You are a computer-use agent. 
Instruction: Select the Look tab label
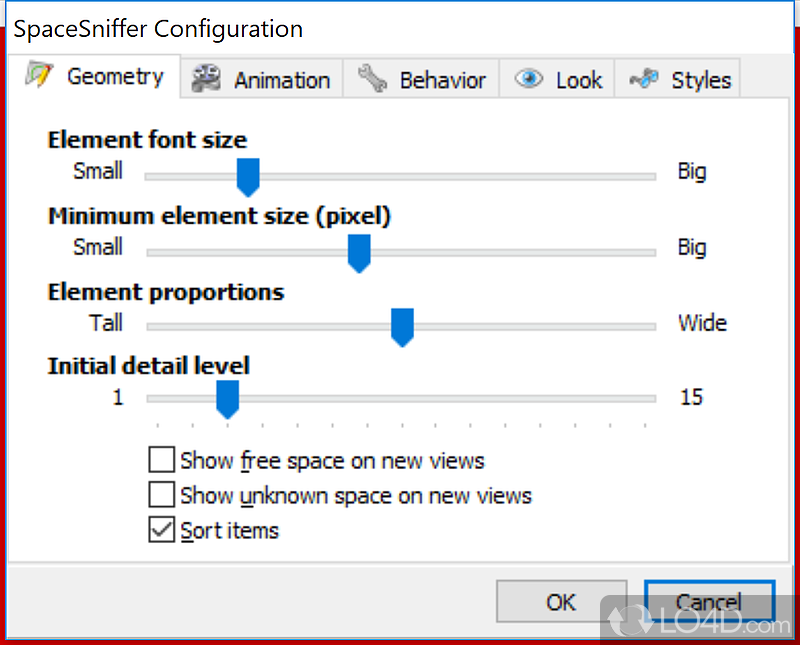click(579, 81)
